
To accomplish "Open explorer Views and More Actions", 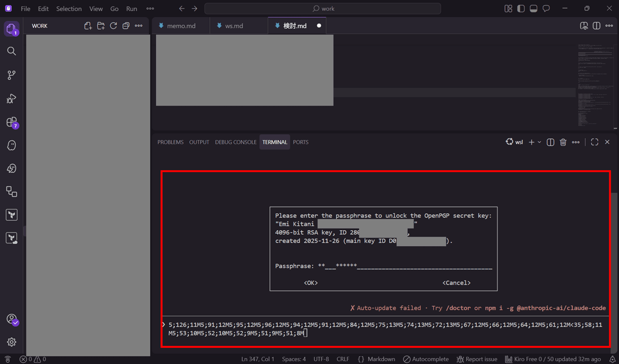I will point(139,26).
